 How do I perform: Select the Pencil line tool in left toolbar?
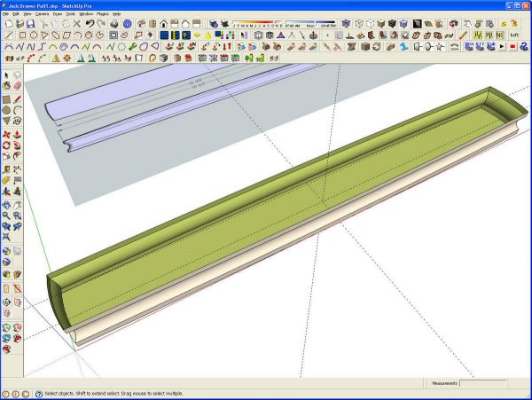[17, 99]
